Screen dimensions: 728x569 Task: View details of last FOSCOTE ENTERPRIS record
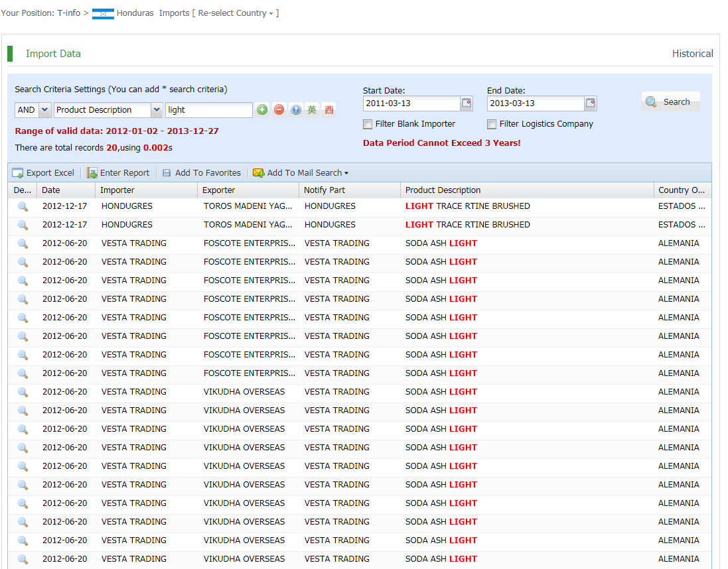tap(23, 373)
